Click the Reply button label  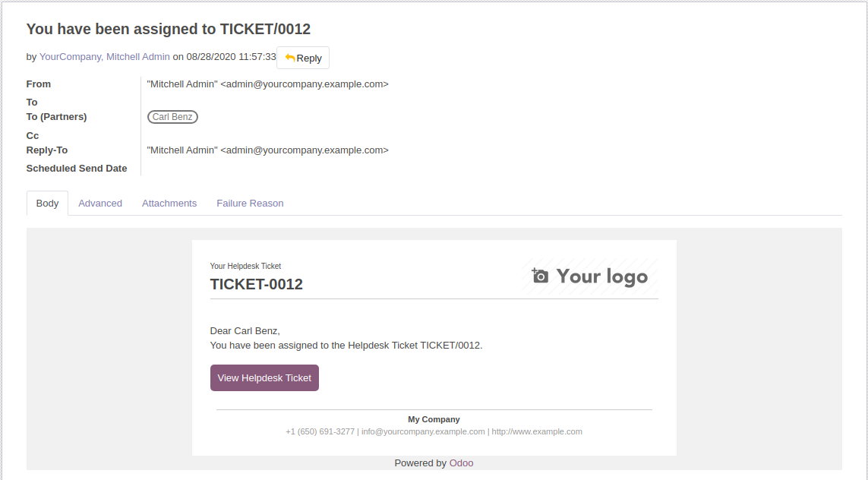[309, 58]
